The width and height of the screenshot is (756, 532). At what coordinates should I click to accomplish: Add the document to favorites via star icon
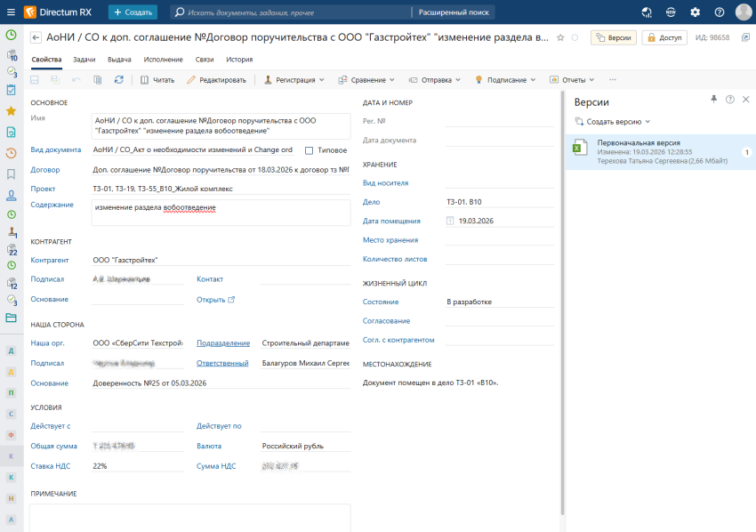coord(559,38)
